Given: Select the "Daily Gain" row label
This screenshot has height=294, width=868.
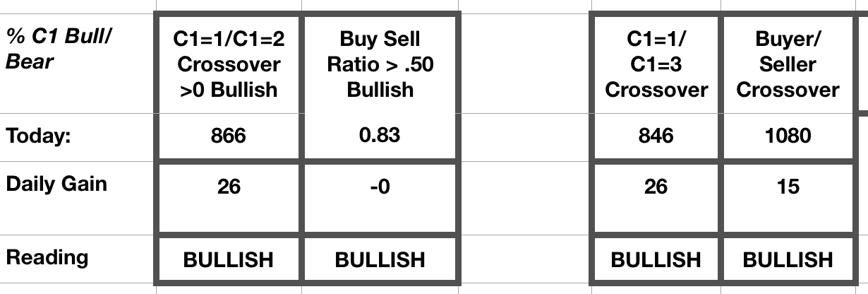Looking at the screenshot, I should 56,184.
